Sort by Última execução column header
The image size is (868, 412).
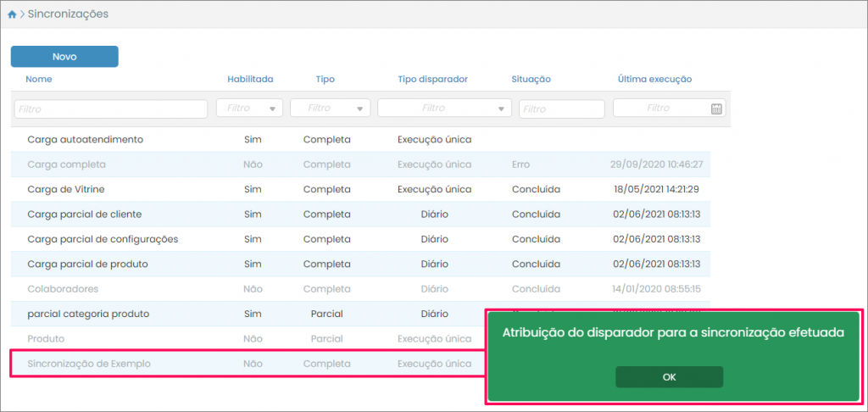tap(654, 79)
